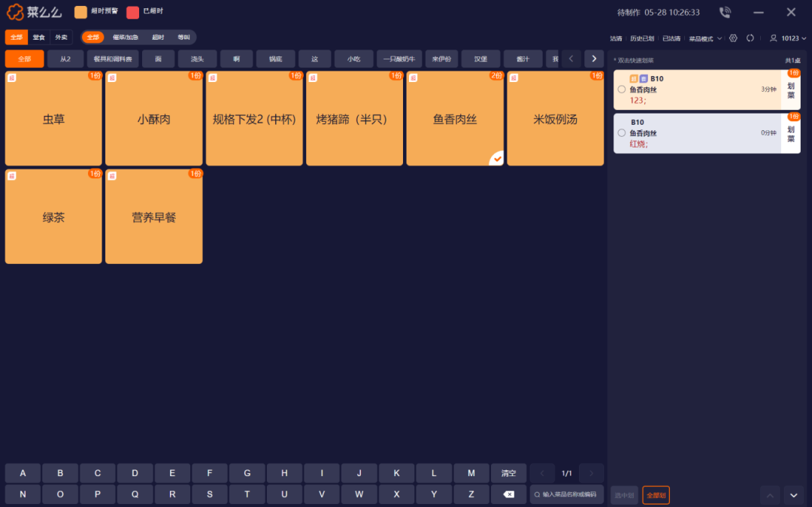Select the 全部 tab beside 堂食
The image size is (812, 507).
[17, 38]
